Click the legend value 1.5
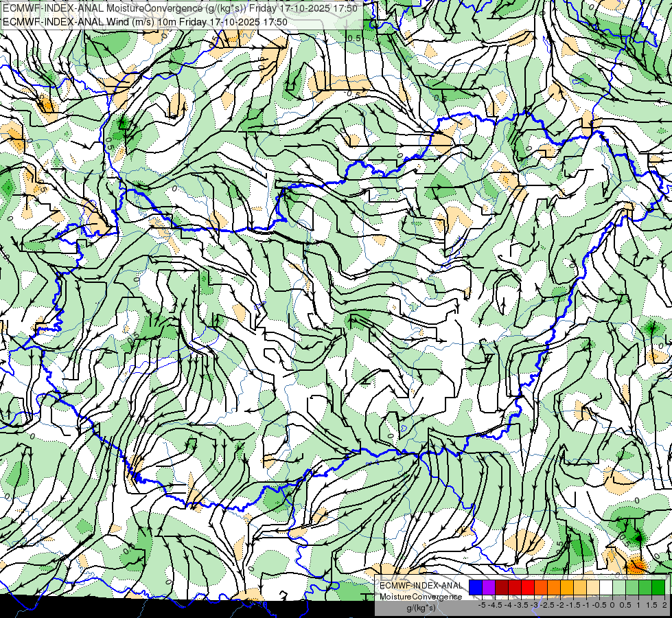 651,605
